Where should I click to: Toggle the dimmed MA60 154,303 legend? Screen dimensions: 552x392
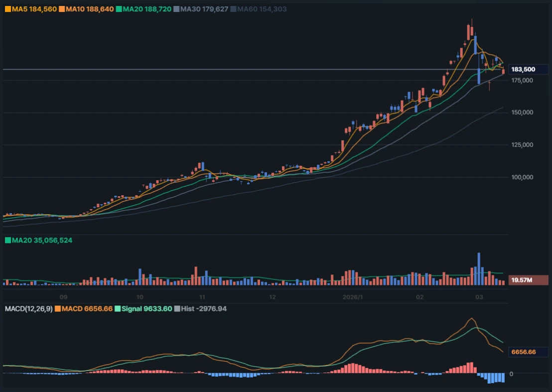(259, 9)
